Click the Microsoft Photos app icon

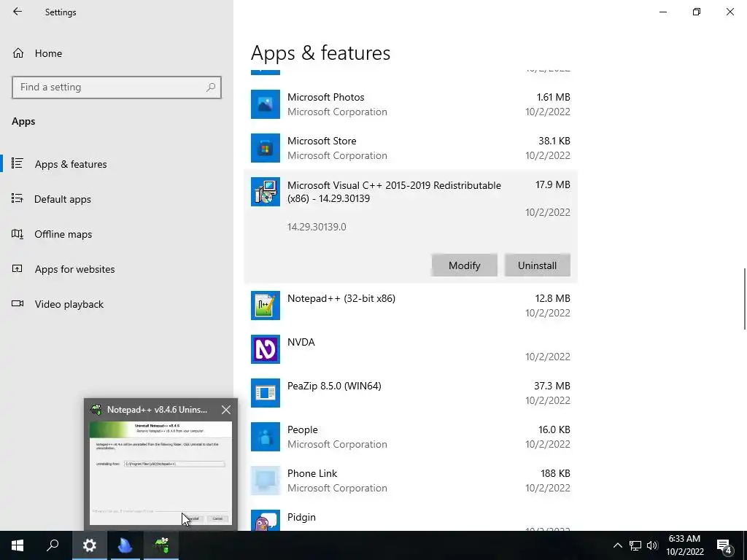tap(266, 104)
